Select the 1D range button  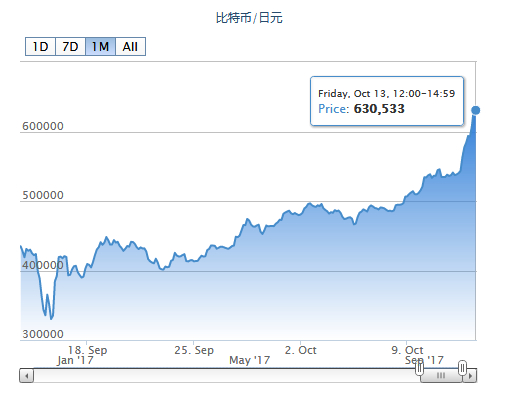(40, 47)
